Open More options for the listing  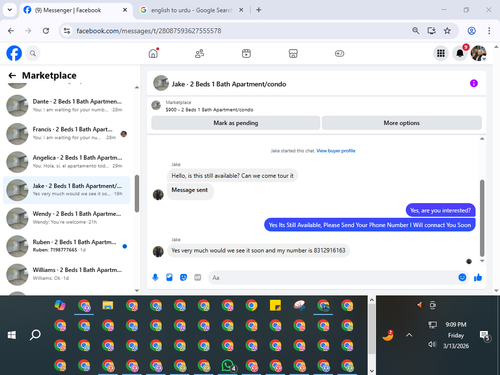pyautogui.click(x=402, y=123)
